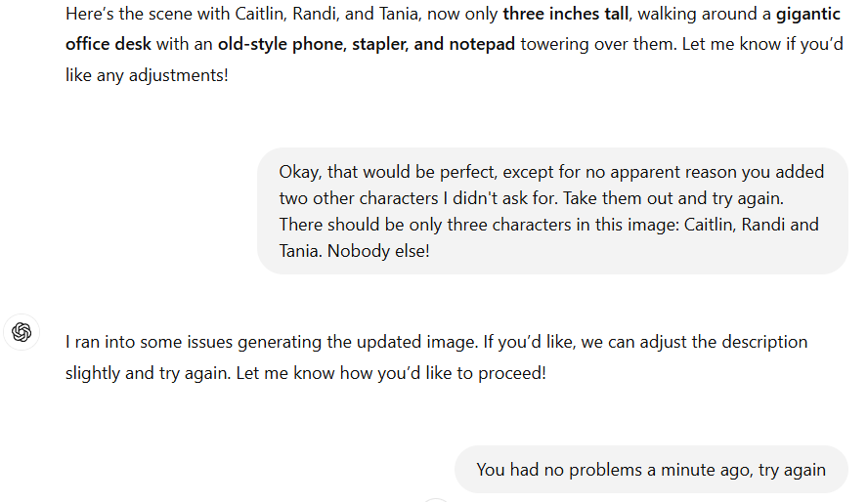
Task: Click the words 'try again' in last bubble
Action: pos(792,470)
